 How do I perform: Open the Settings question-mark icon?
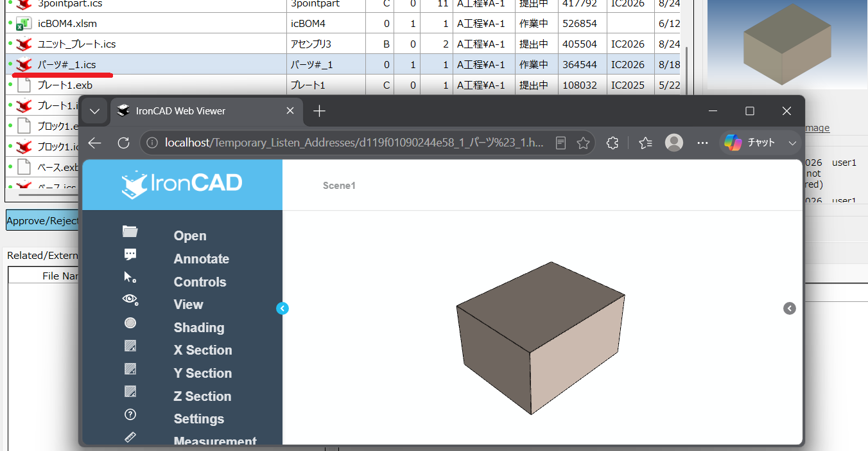point(130,414)
